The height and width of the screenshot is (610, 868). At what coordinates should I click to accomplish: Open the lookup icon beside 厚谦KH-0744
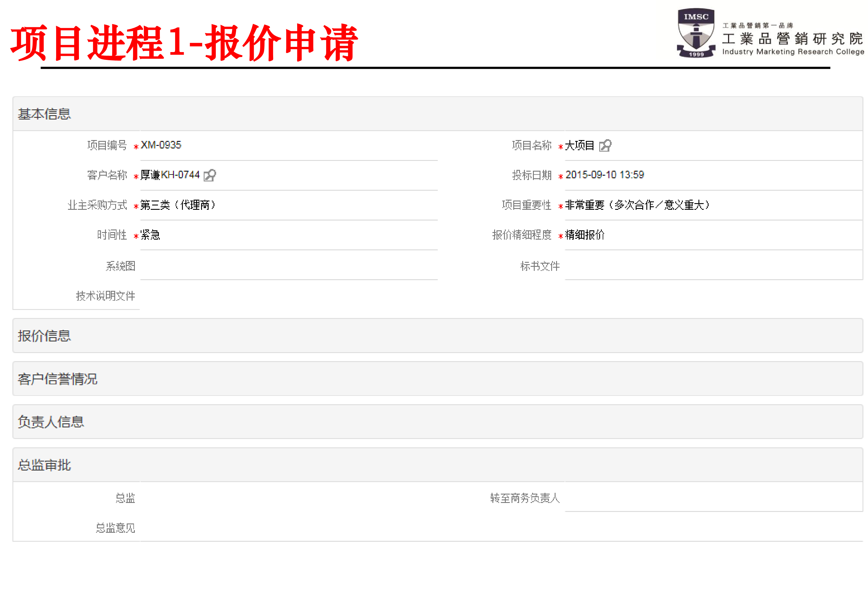click(210, 175)
